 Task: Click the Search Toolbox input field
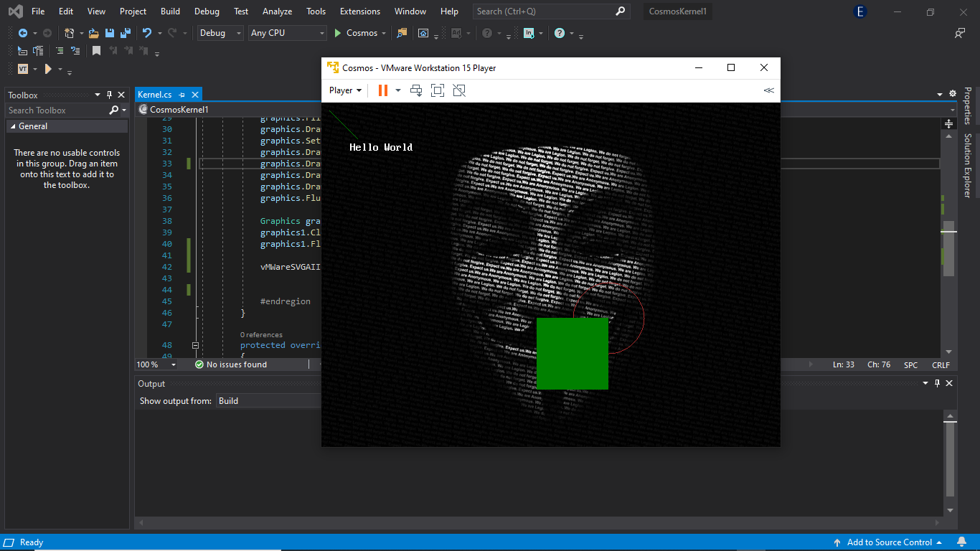57,110
